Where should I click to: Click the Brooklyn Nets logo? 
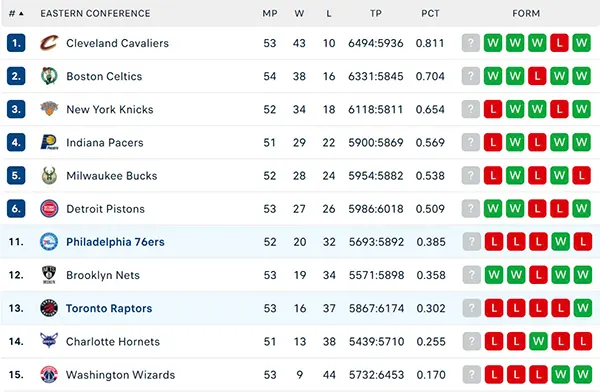(x=49, y=275)
